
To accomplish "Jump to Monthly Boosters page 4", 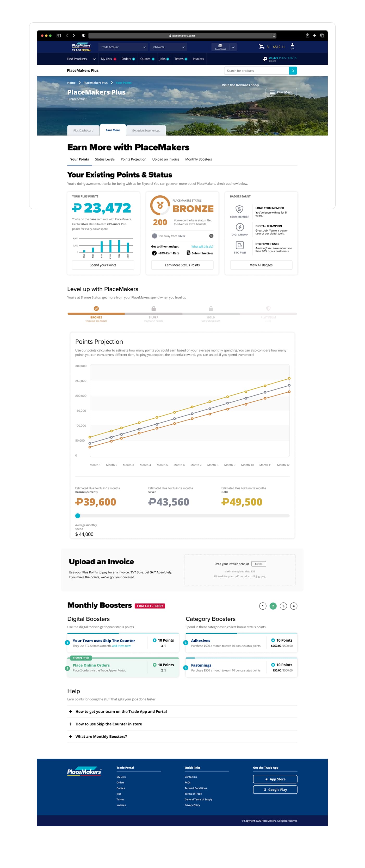I will (293, 606).
